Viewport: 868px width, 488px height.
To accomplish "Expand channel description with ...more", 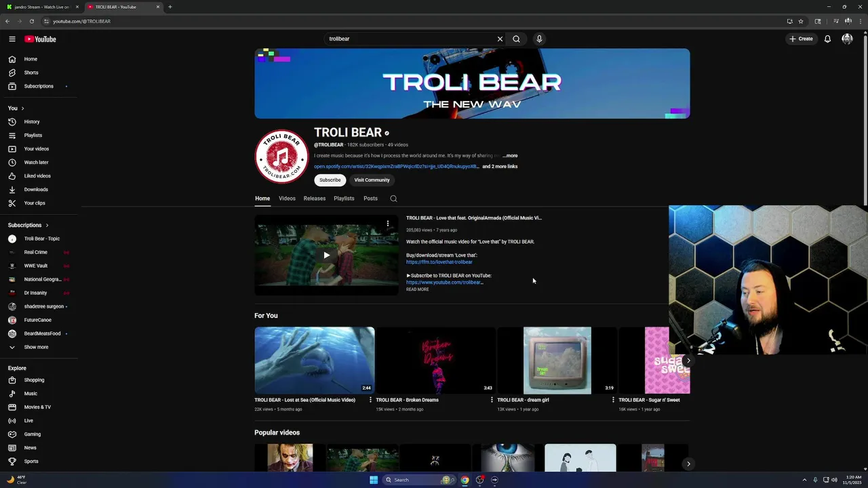I will tap(510, 156).
